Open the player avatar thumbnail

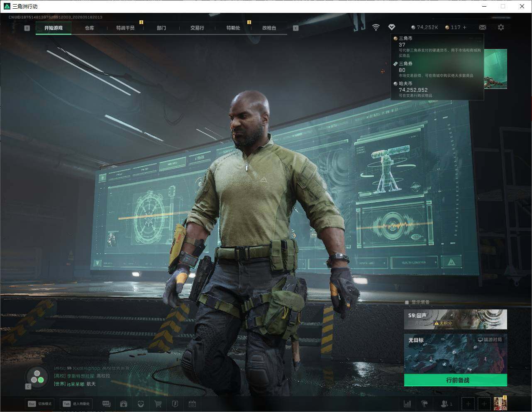click(x=500, y=403)
